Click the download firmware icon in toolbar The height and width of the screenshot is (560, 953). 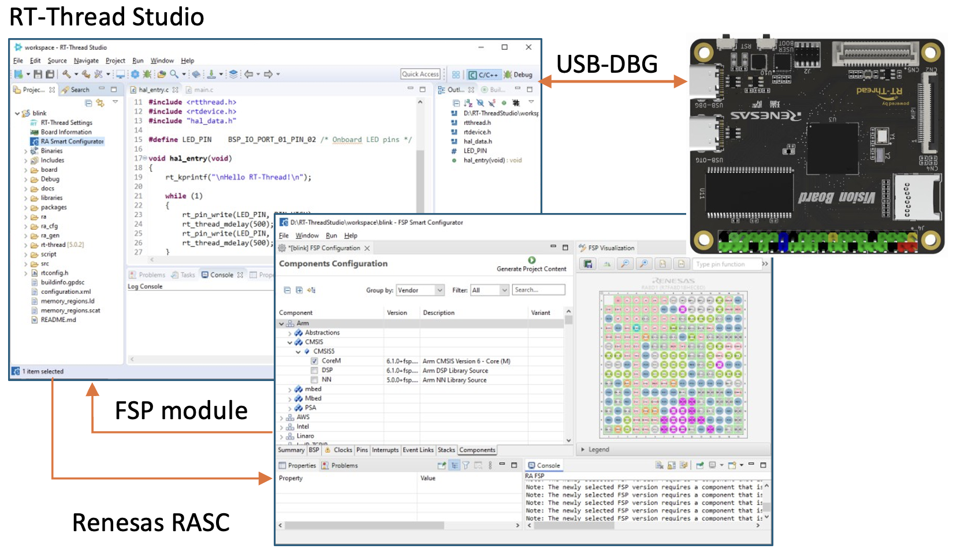211,74
